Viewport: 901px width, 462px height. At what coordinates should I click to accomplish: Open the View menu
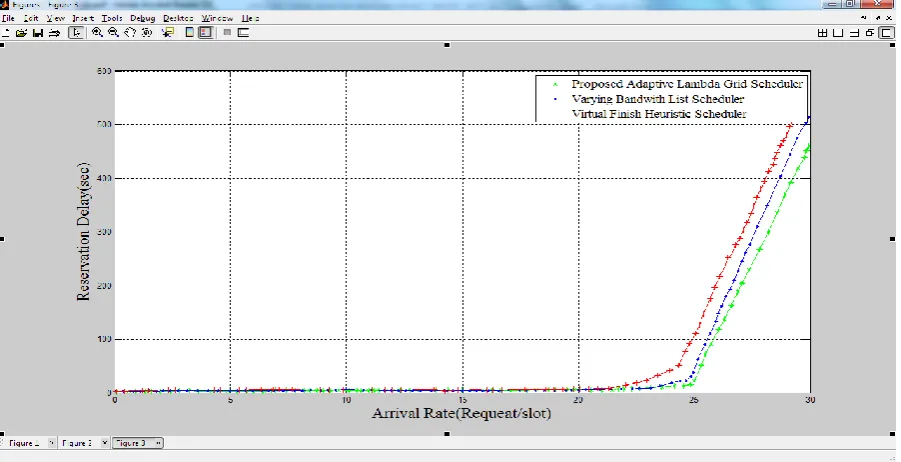tap(56, 18)
